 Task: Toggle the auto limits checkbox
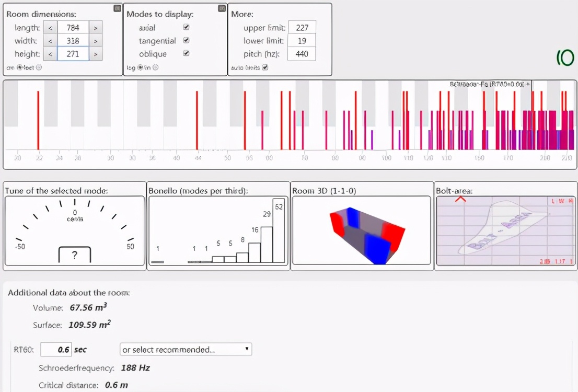[x=265, y=67]
